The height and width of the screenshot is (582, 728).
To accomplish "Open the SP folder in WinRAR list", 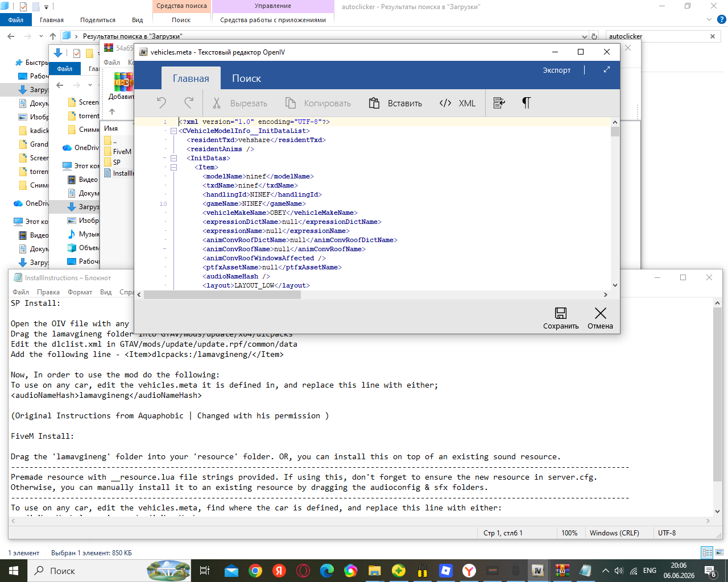I will tap(113, 163).
